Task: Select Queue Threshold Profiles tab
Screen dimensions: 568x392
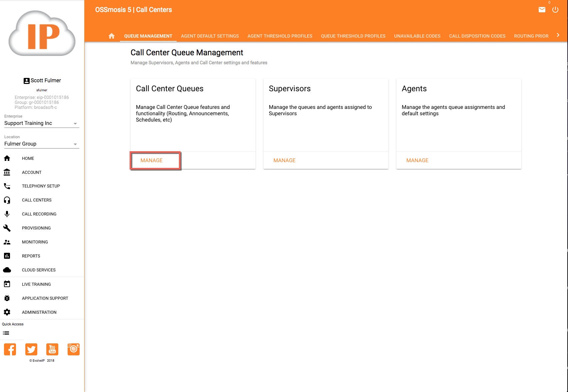Action: (353, 36)
